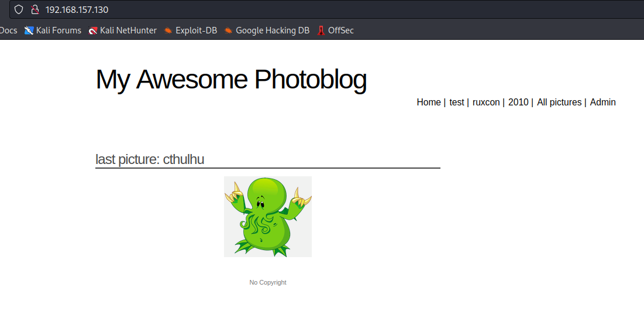Open the Docs bookmark
This screenshot has width=644, height=318.
click(x=8, y=30)
